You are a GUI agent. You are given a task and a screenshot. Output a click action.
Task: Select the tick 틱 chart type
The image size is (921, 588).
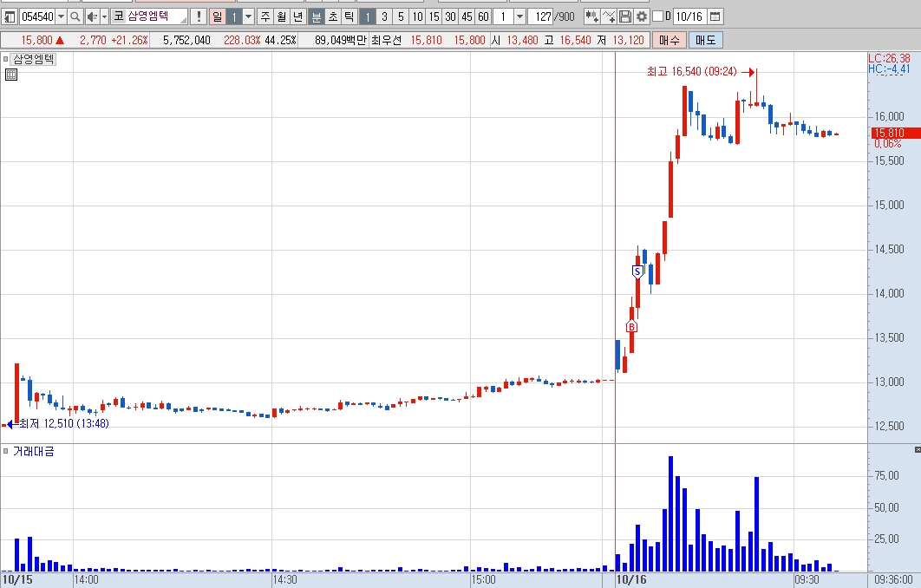point(349,16)
